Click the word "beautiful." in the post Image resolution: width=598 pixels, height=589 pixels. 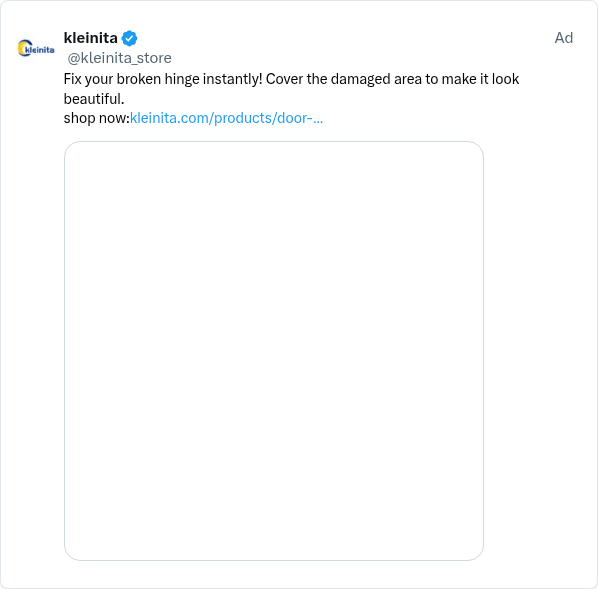[x=94, y=99]
